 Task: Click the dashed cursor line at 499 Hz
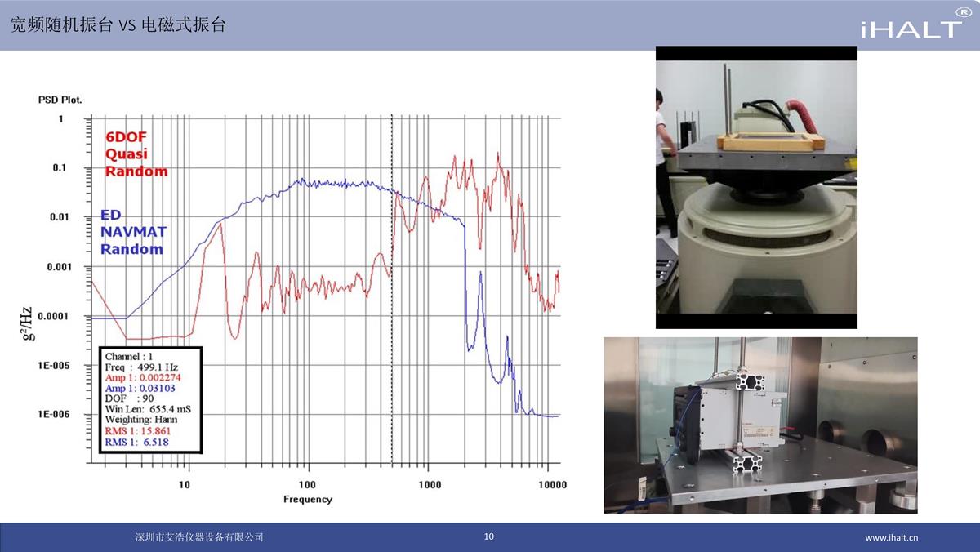393,245
